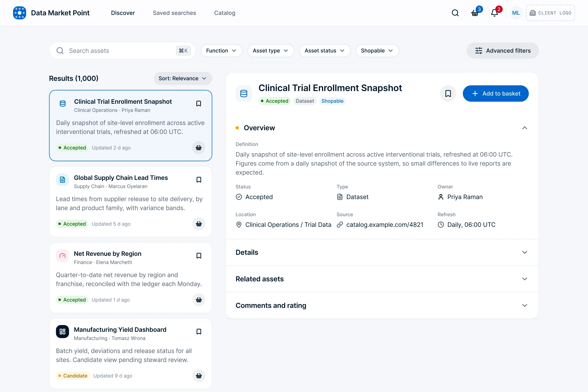Image resolution: width=588 pixels, height=392 pixels.
Task: Click the link icon beside catalog.example.com/4821
Action: click(340, 225)
